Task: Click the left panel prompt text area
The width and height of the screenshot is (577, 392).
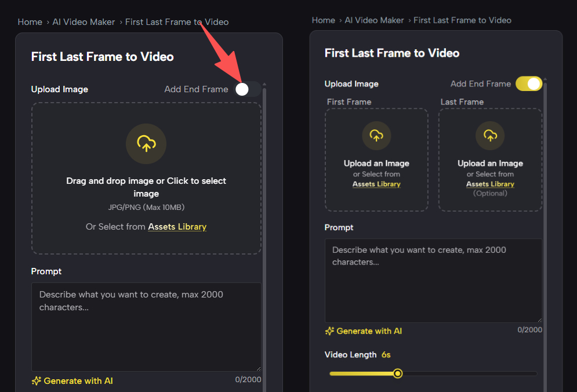Action: click(x=146, y=327)
